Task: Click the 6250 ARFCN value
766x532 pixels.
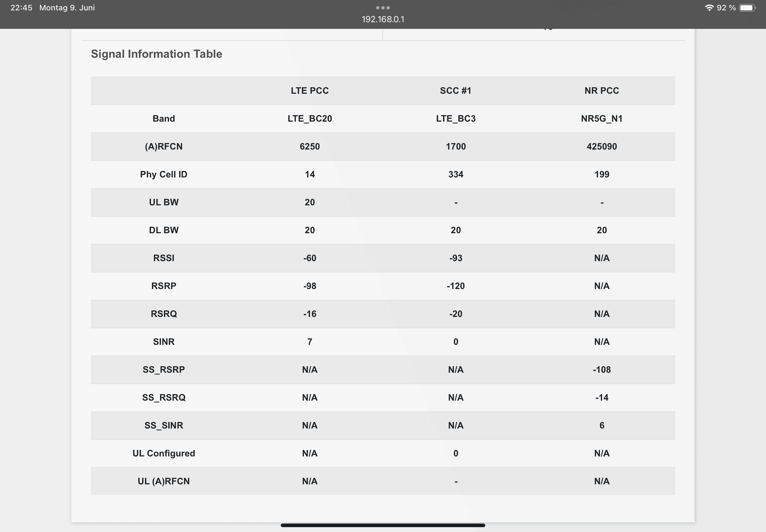Action: (x=309, y=147)
